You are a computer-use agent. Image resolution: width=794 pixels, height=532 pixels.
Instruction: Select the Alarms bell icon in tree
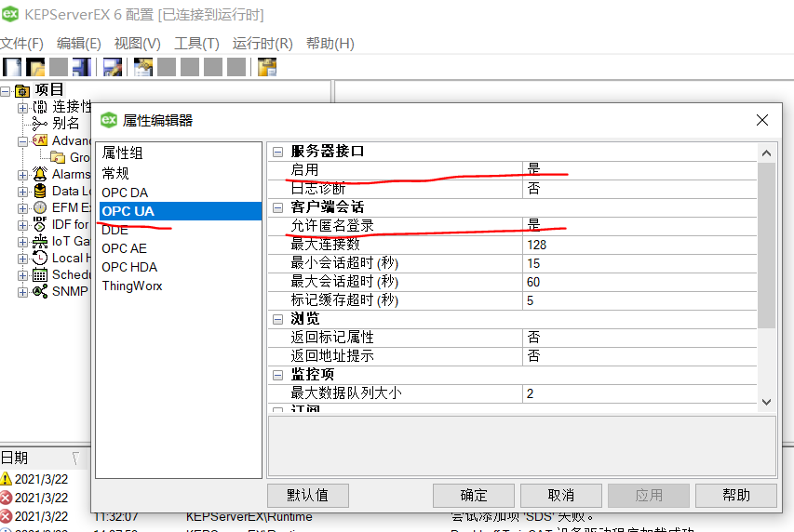[x=40, y=174]
